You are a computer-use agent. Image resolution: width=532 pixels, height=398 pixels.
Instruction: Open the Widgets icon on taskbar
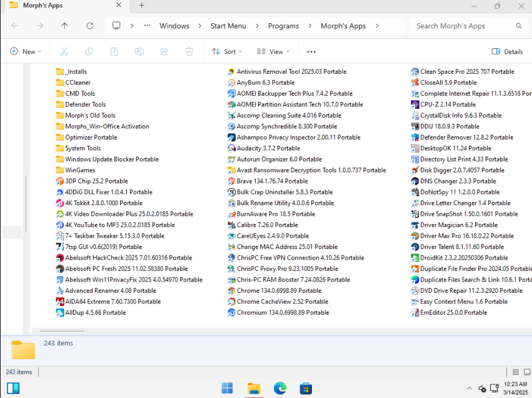pyautogui.click(x=13, y=388)
